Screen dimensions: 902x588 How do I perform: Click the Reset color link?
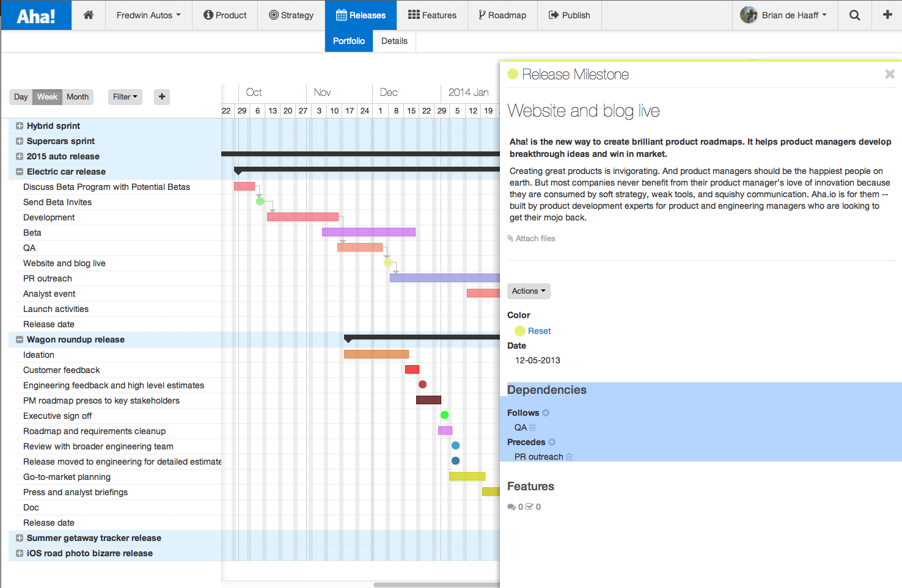[539, 331]
